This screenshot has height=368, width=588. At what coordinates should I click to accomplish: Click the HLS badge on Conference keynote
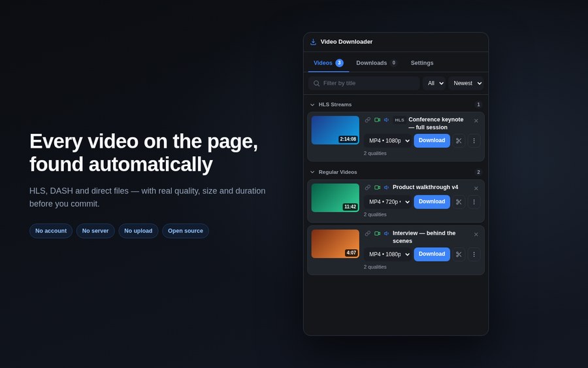399,120
